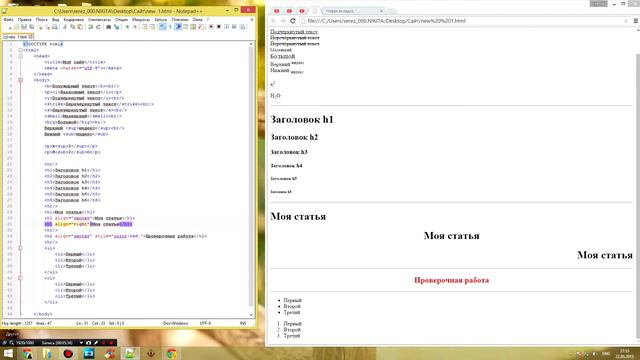
Task: Open Find with the binoculars icon
Action: pos(109,27)
